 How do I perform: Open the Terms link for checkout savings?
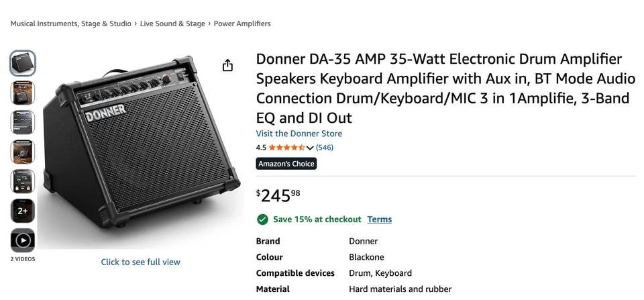point(380,219)
